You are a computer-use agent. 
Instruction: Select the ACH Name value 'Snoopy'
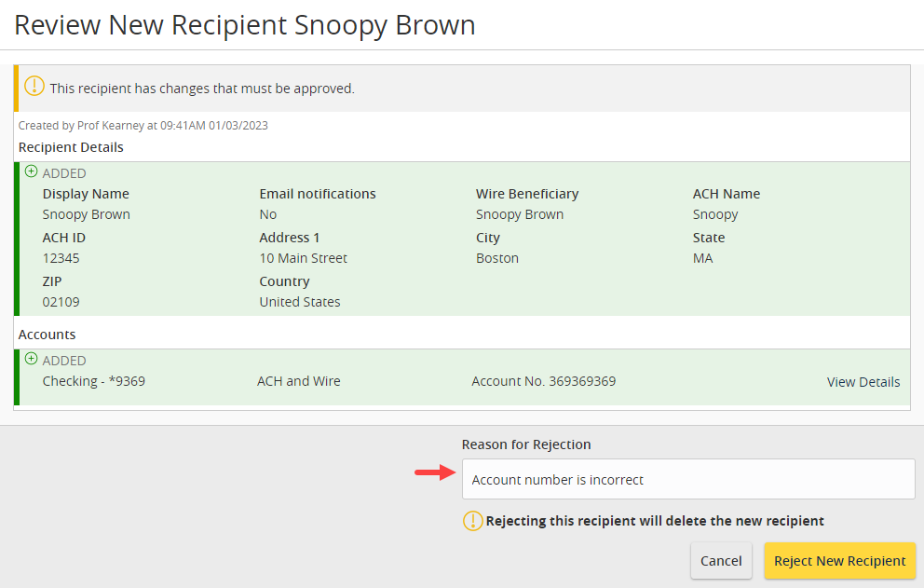coord(715,214)
